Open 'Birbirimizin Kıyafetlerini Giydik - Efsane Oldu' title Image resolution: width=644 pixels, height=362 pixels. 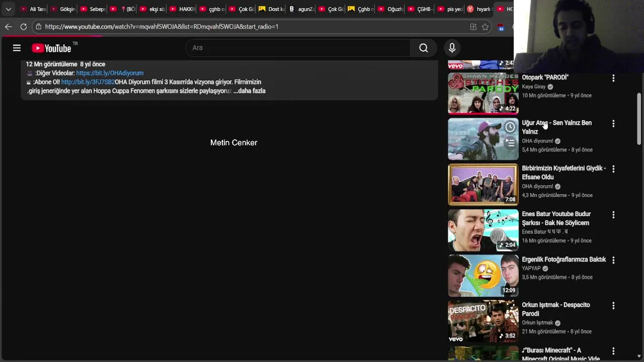tap(563, 172)
